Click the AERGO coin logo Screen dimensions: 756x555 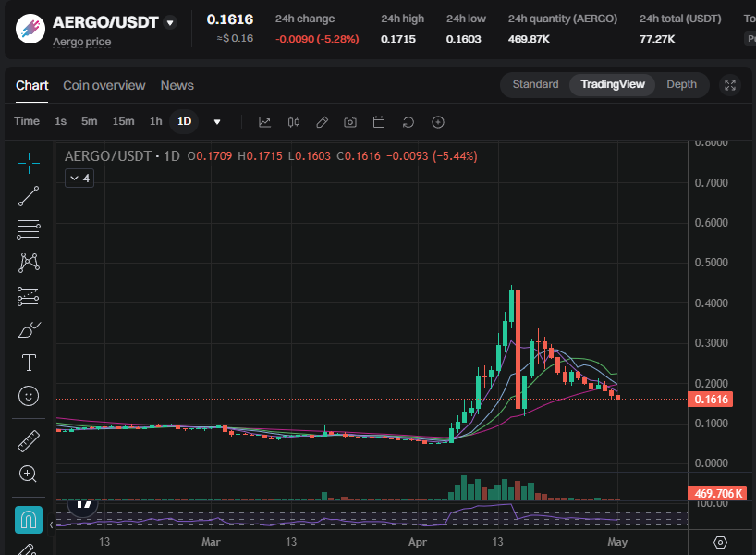pos(30,29)
